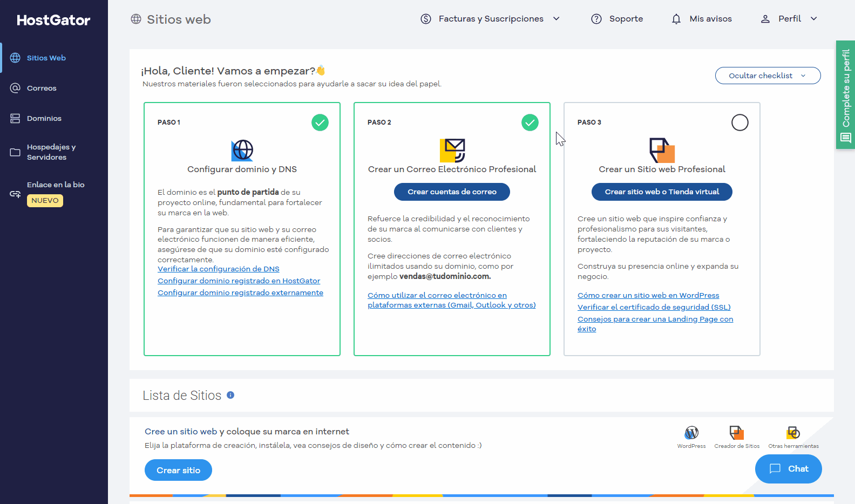Select the WordPress icon

(691, 433)
